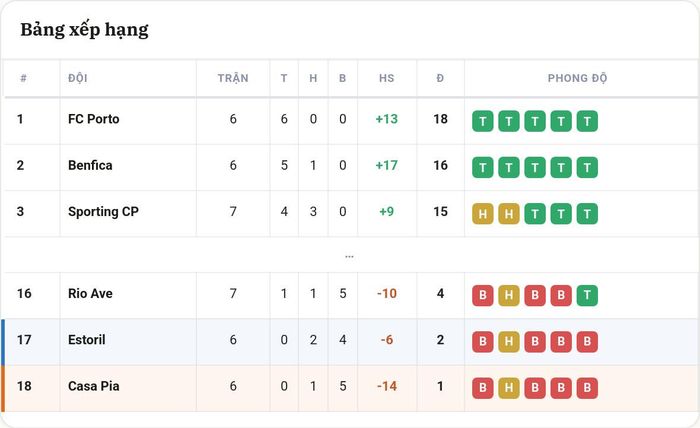Click Casa Pia's yellow H form badge
Screen dimensions: 700x428
[509, 388]
